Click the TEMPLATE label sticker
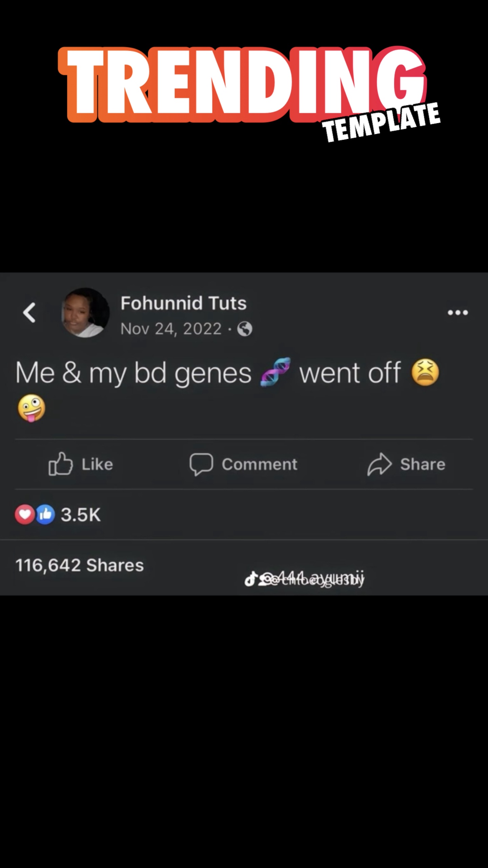Viewport: 488px width, 868px height. tap(381, 122)
